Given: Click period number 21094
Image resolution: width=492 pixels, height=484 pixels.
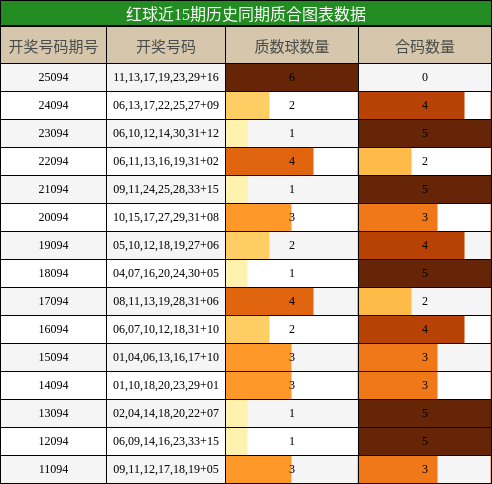Looking at the screenshot, I should [x=53, y=189].
